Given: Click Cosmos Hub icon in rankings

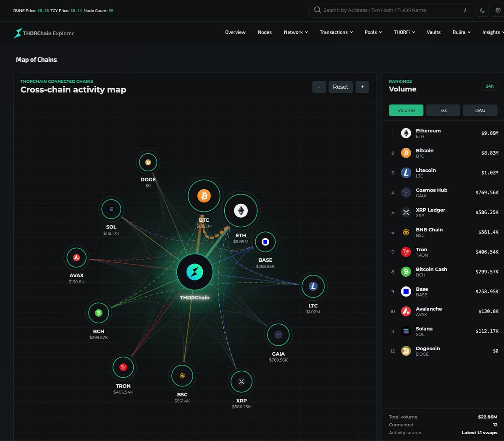Looking at the screenshot, I should click(x=406, y=192).
